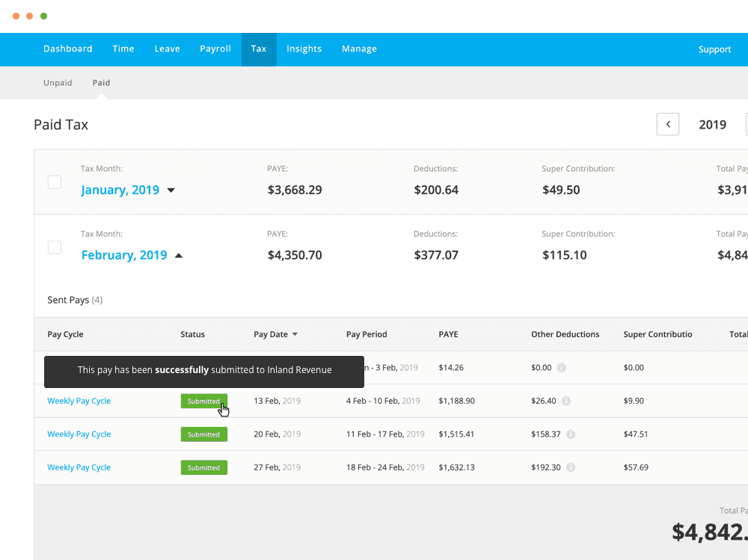Screen dimensions: 748x560
Task: Click info icon next to $158.37 deduction
Action: coord(571,434)
